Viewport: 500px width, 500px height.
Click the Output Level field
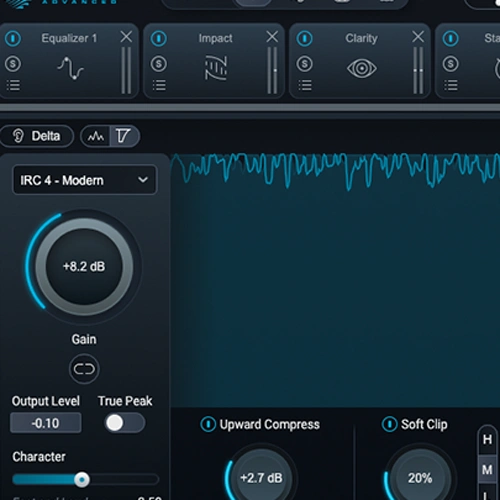(x=46, y=423)
